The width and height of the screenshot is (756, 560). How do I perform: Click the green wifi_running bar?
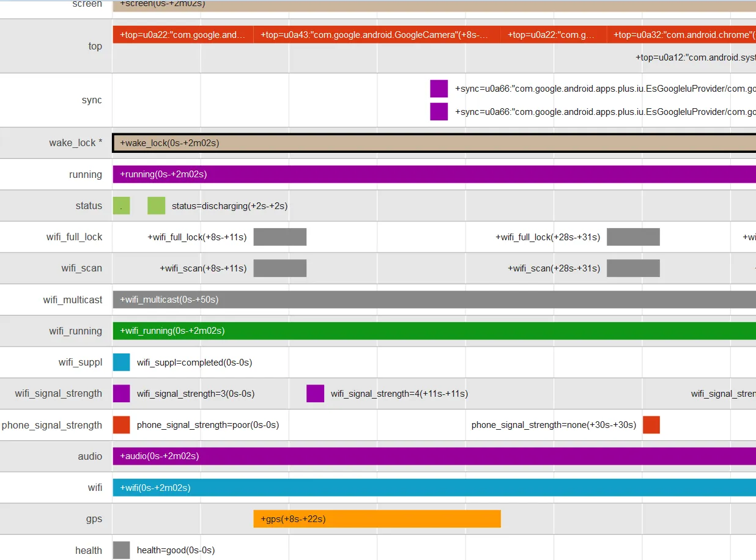(x=434, y=331)
